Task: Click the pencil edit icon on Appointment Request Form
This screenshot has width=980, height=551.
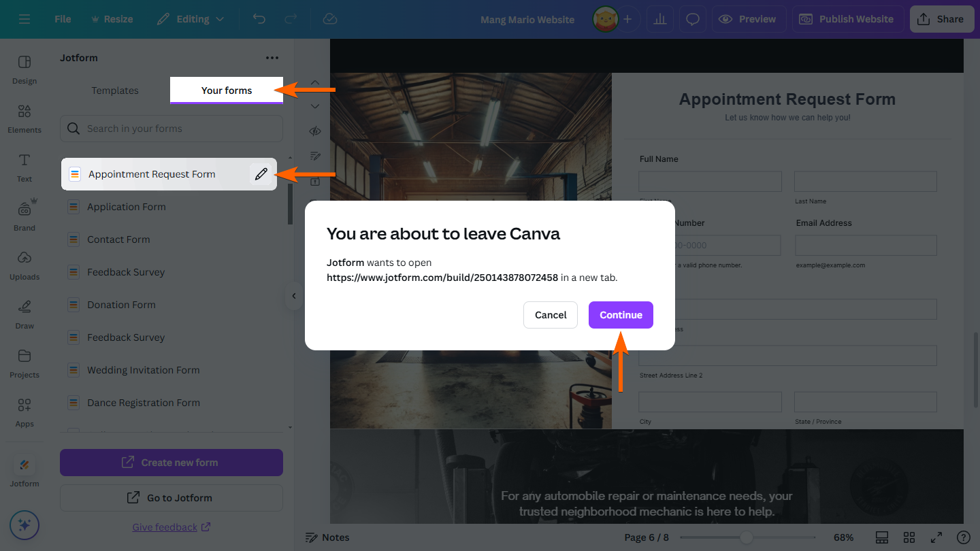Action: coord(261,174)
